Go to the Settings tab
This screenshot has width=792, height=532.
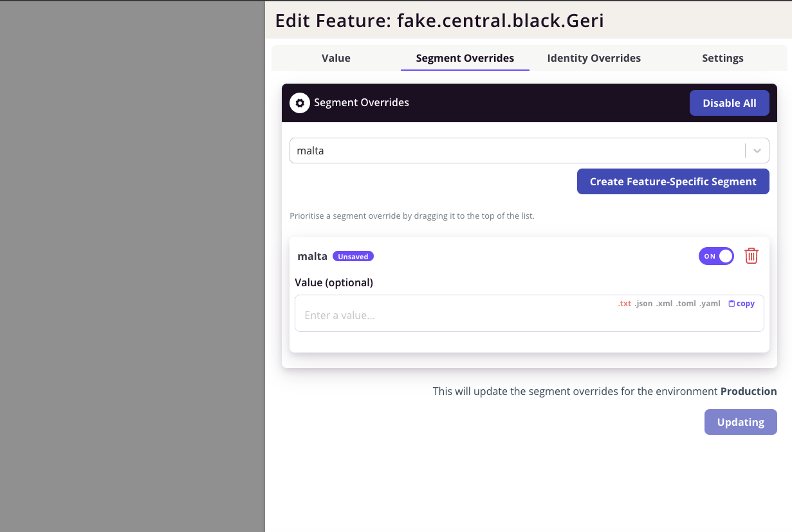[723, 58]
